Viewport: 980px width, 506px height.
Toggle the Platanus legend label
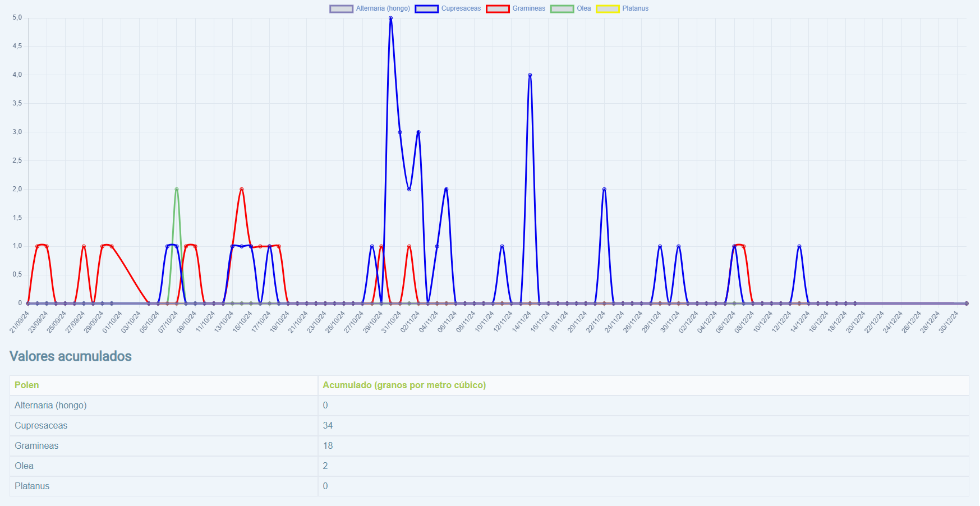(635, 8)
